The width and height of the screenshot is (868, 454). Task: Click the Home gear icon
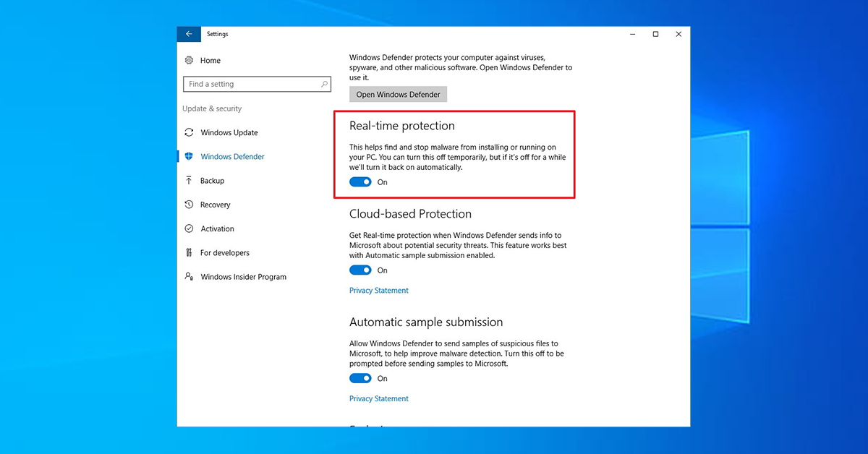click(189, 61)
